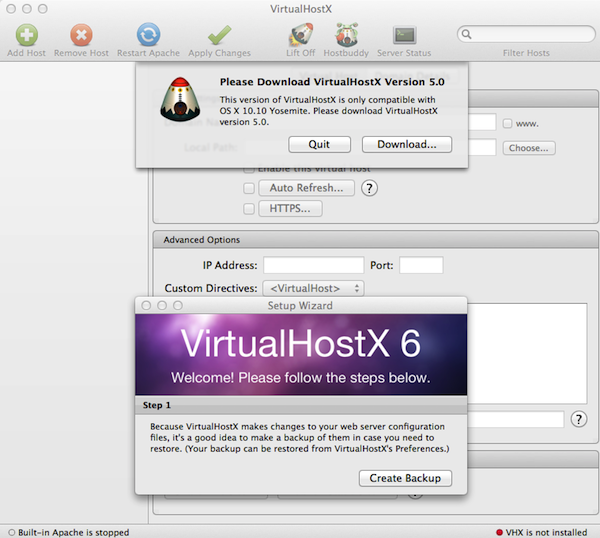The height and width of the screenshot is (538, 600).
Task: Click the "Built-in Apache is stopped" status text
Action: pos(73,532)
